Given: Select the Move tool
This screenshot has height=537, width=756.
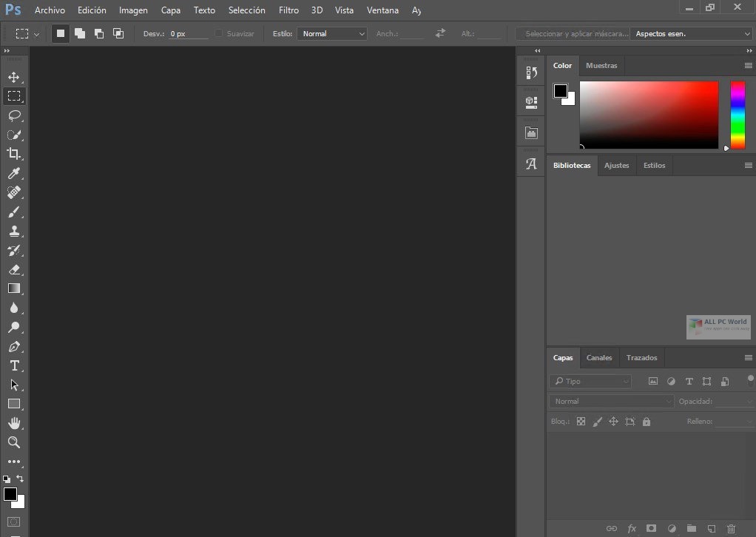Looking at the screenshot, I should 14,77.
